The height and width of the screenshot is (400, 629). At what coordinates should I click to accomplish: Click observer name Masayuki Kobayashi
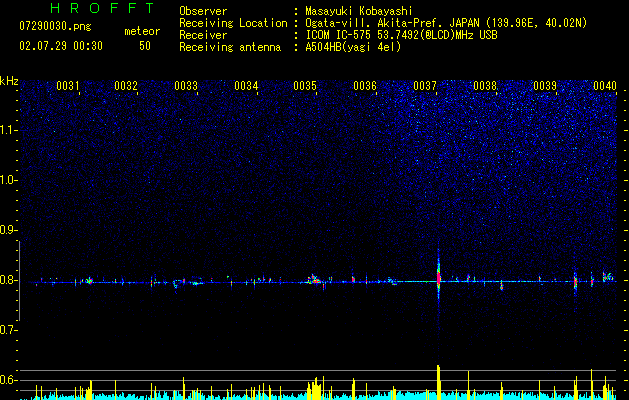point(359,11)
